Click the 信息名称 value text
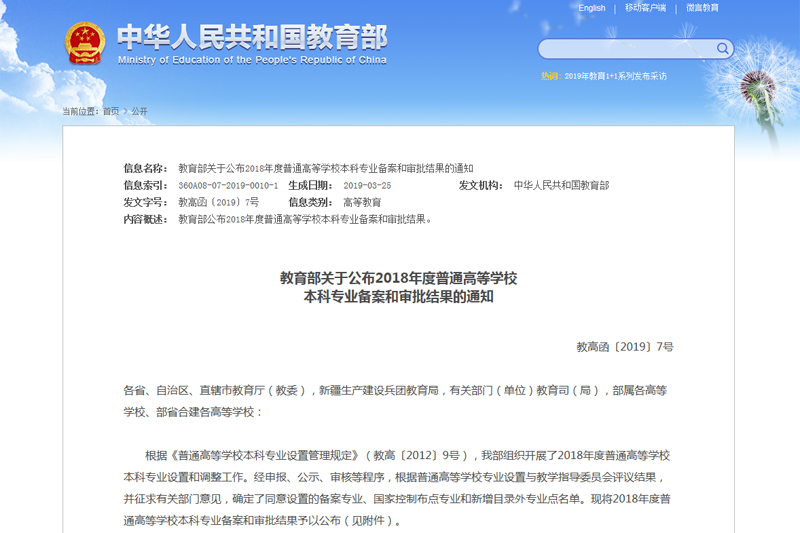800x533 pixels. 325,168
